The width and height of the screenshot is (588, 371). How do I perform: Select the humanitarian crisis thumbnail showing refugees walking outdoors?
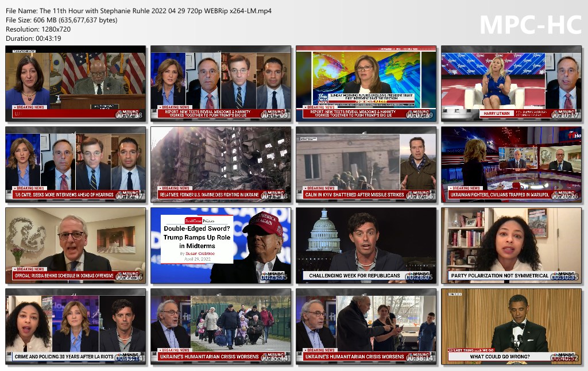(x=221, y=326)
